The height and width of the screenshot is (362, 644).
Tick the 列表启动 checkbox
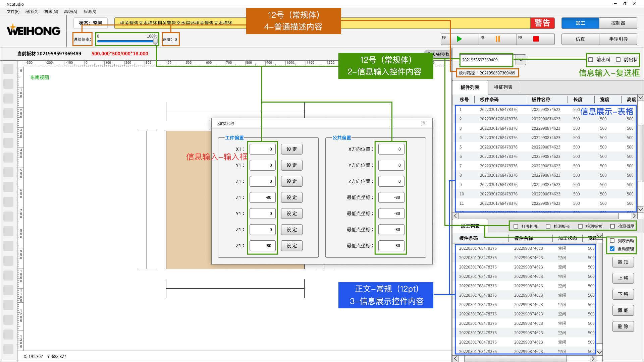[612, 241]
